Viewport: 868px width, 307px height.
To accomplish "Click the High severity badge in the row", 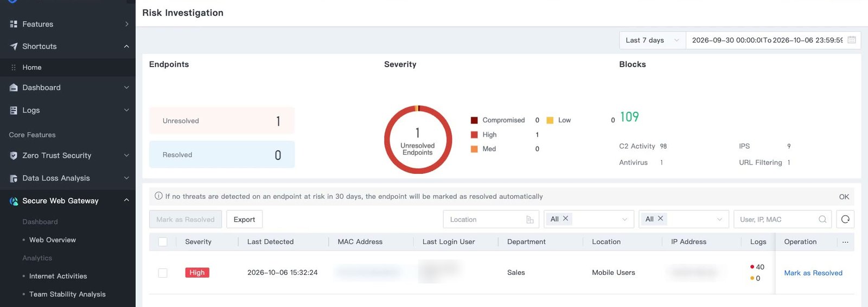I will pyautogui.click(x=197, y=273).
